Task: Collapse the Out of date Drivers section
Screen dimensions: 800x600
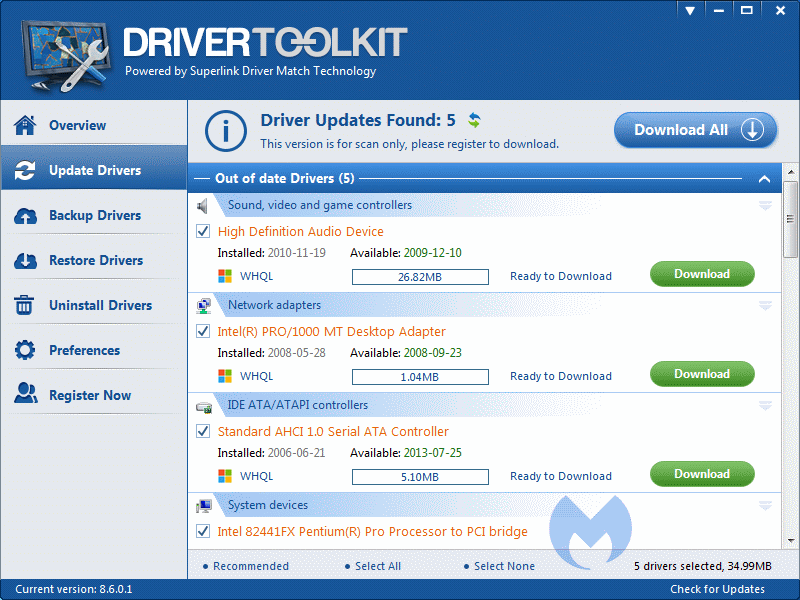Action: 764,179
